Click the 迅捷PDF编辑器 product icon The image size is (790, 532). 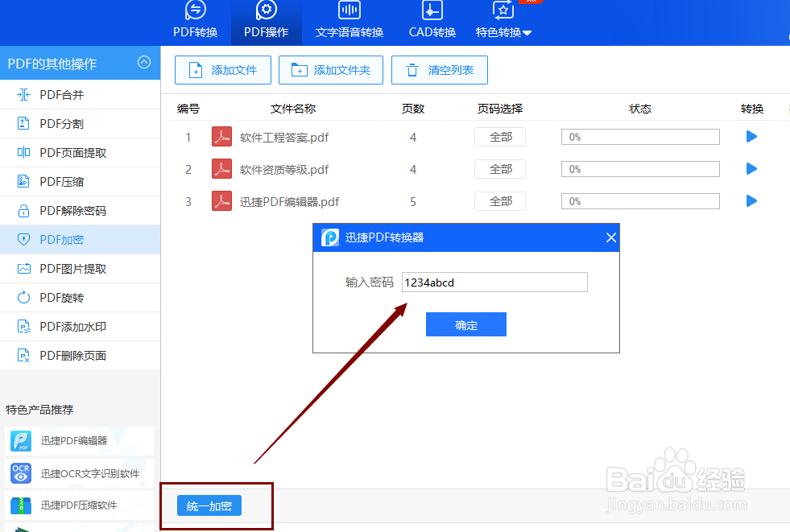21,441
